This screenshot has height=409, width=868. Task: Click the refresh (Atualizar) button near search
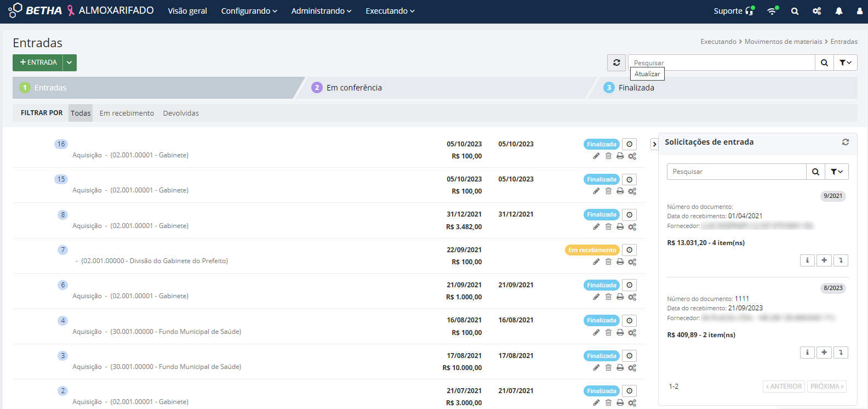[x=616, y=63]
